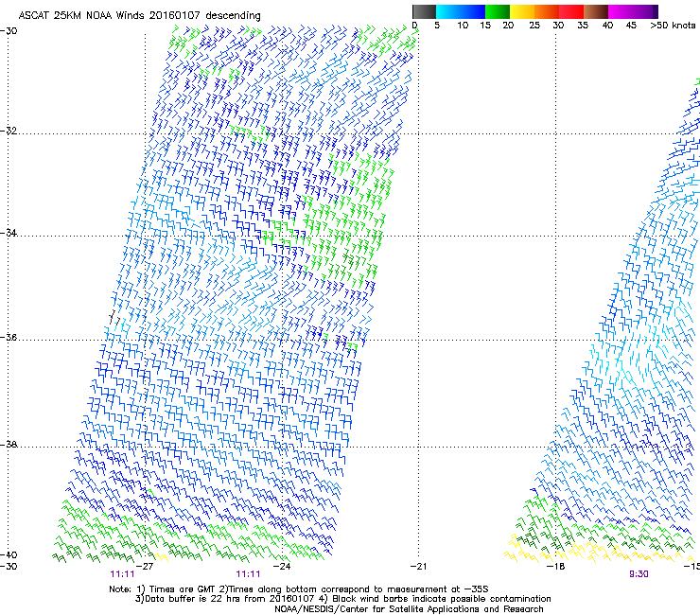700x615 pixels.
Task: Click the '>50 knots' legend label
Action: pos(673,26)
